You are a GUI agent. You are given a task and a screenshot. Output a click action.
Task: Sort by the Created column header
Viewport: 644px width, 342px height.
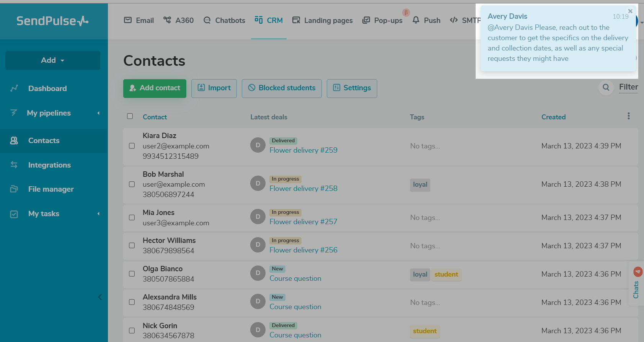click(x=553, y=117)
